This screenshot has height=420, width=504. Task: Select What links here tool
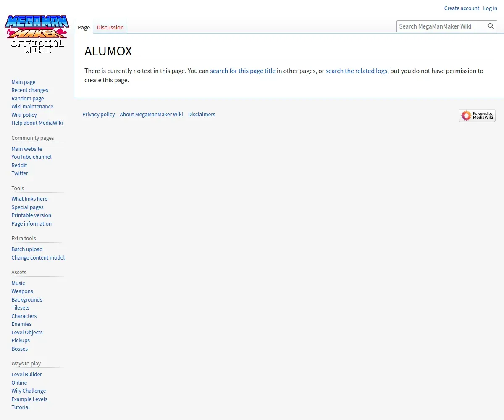pos(29,199)
